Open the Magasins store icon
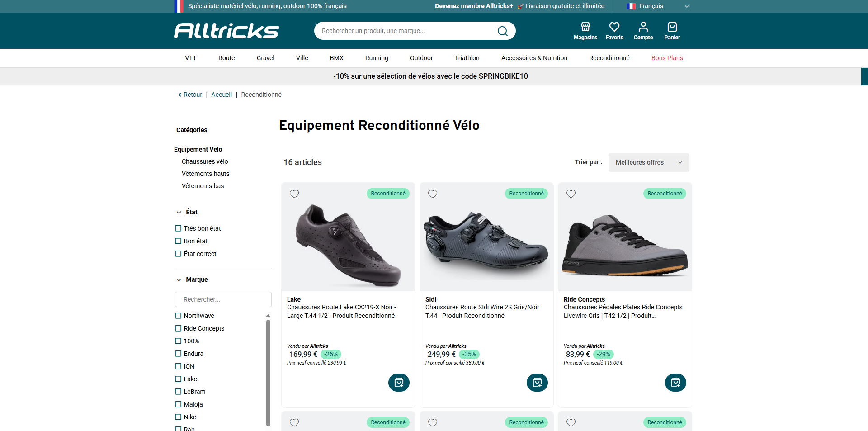This screenshot has height=431, width=868. point(585,31)
